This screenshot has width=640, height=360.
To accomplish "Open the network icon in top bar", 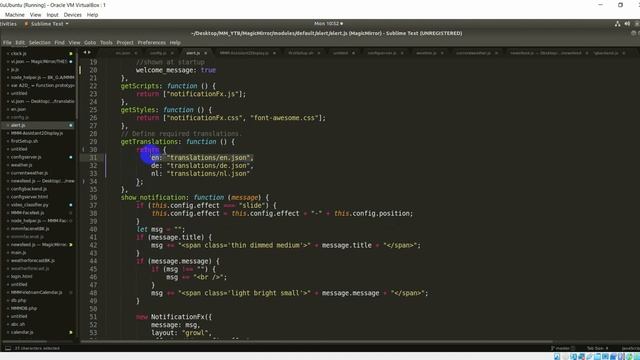I will (x=617, y=24).
